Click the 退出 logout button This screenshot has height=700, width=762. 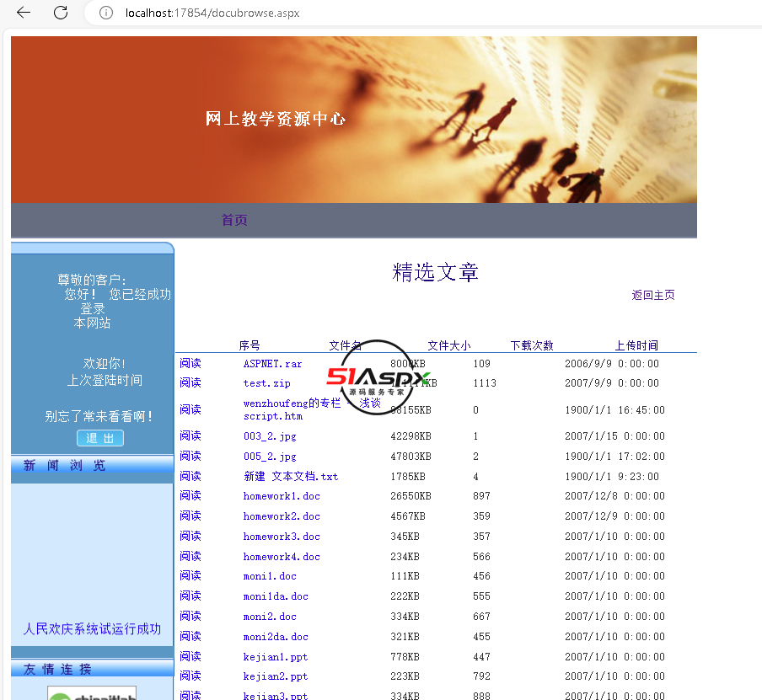click(x=100, y=438)
